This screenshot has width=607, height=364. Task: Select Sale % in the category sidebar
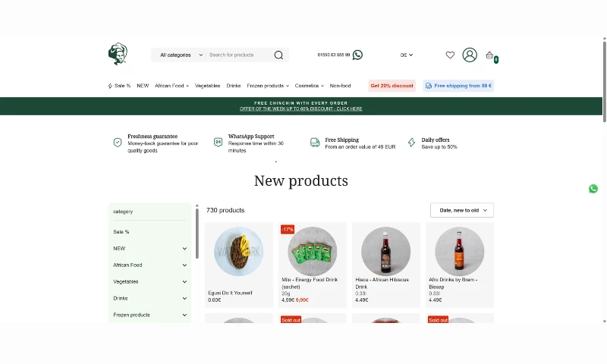tap(121, 232)
